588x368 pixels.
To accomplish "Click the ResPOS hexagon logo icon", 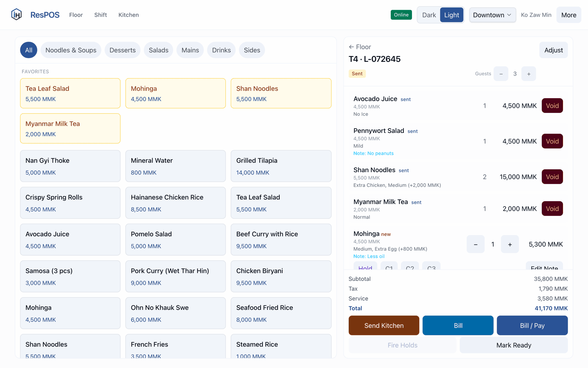I will pyautogui.click(x=16, y=15).
